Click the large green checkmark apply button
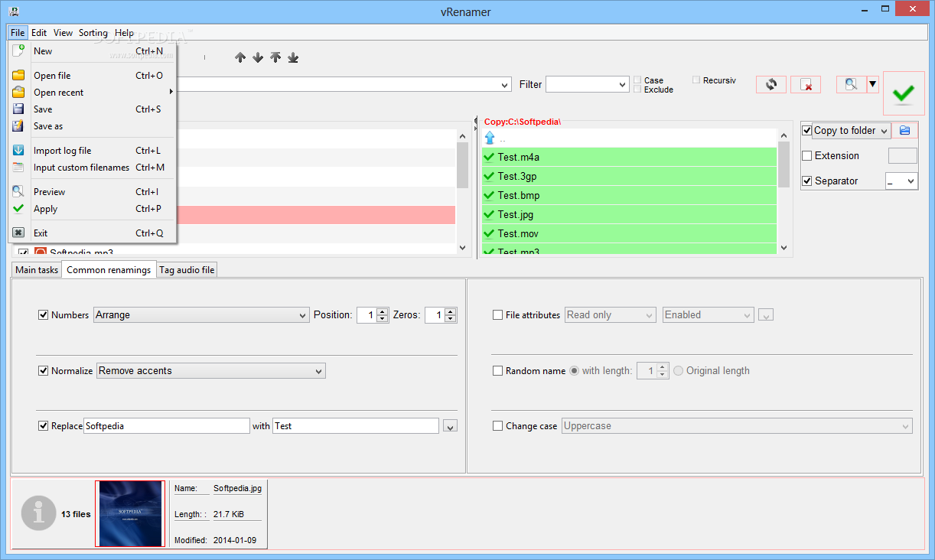 point(904,93)
